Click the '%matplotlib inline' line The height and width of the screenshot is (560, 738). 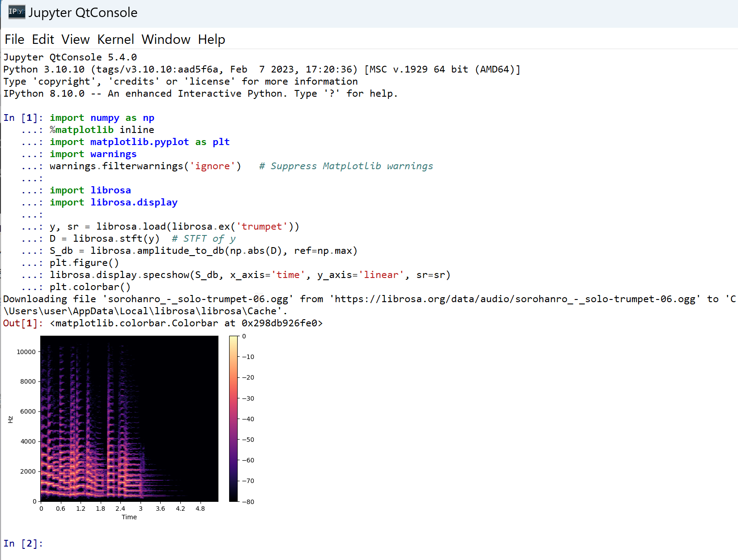[102, 130]
